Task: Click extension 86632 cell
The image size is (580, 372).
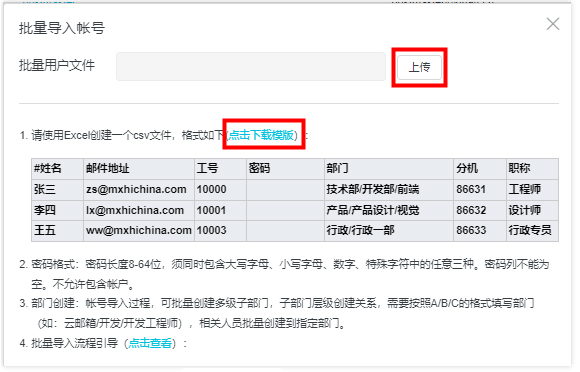Action: click(480, 210)
